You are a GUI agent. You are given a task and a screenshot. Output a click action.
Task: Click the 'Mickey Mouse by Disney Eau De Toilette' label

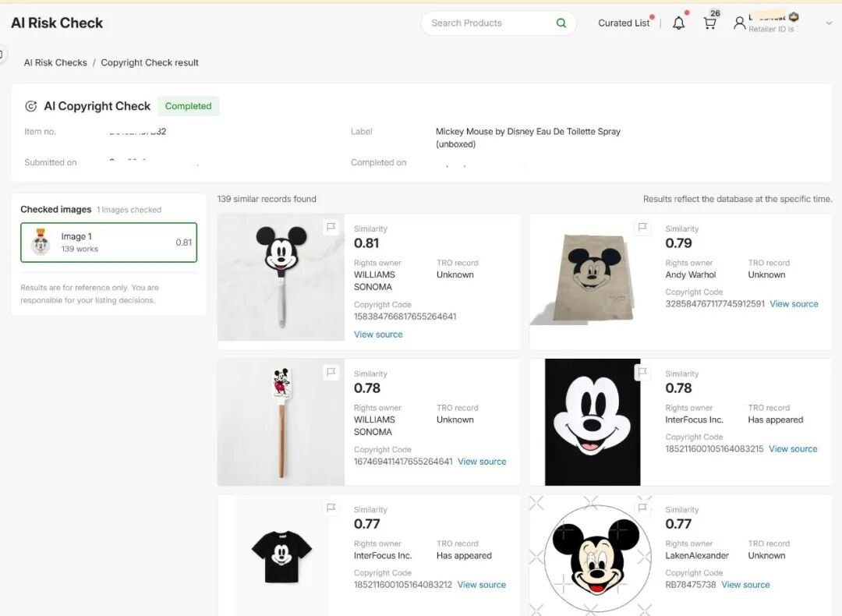(528, 137)
